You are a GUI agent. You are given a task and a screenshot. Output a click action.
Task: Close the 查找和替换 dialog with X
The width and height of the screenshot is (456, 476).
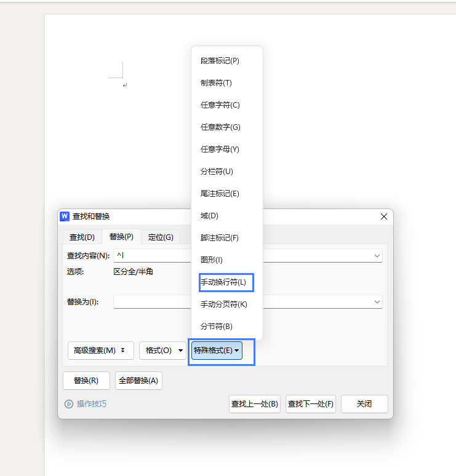point(384,216)
